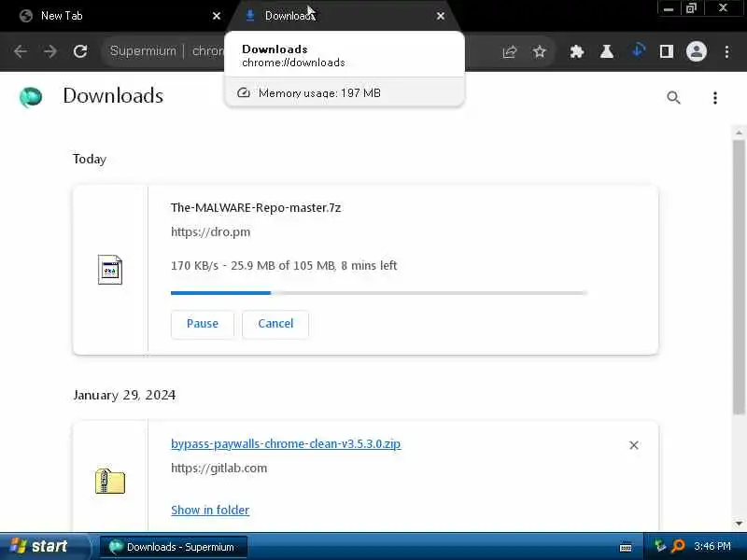Click the https://gitlab.com source text

click(x=219, y=469)
